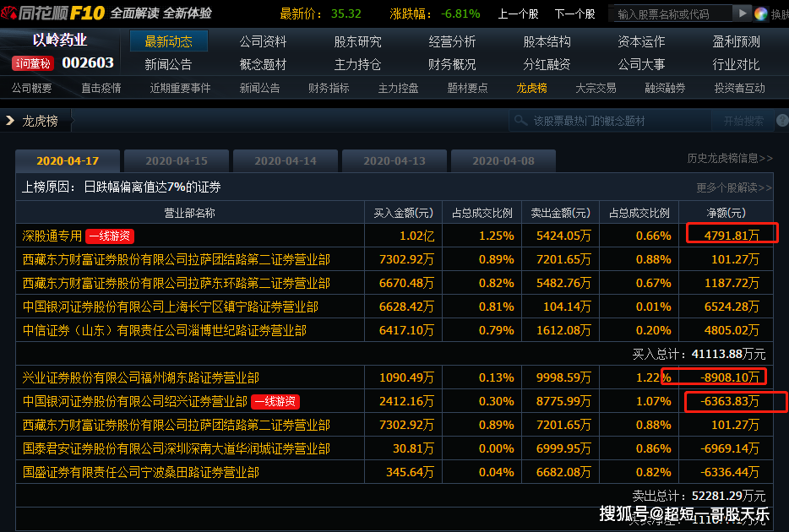Click the 龙虎榜 section chevron arrow
The width and height of the screenshot is (789, 532).
click(x=9, y=121)
